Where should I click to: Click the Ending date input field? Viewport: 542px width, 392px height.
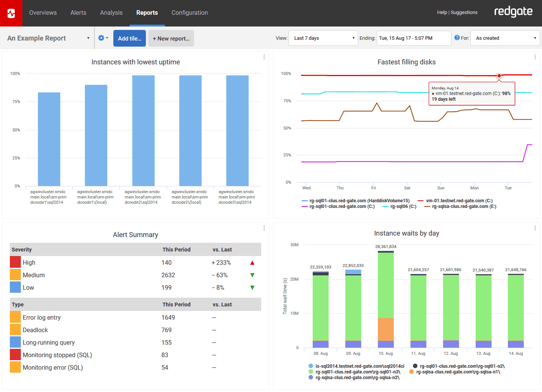pyautogui.click(x=414, y=38)
